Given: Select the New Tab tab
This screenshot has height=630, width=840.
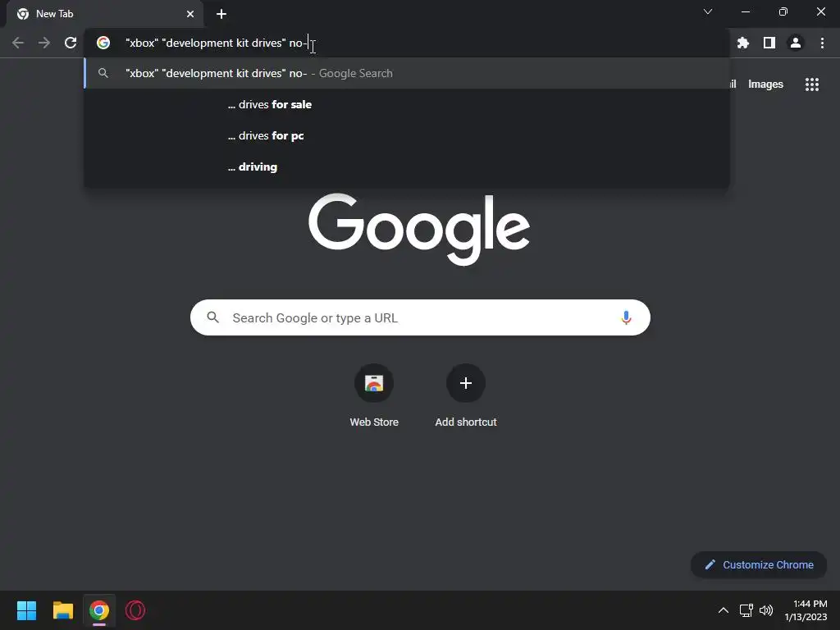Looking at the screenshot, I should pos(105,14).
